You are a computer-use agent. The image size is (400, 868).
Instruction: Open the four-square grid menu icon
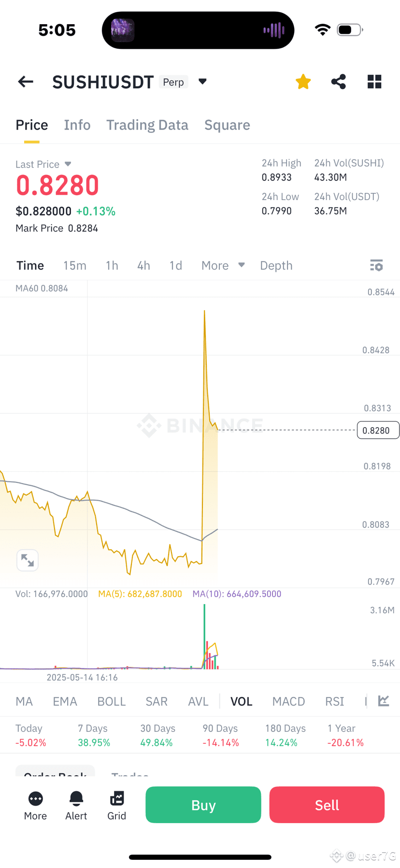coord(374,82)
